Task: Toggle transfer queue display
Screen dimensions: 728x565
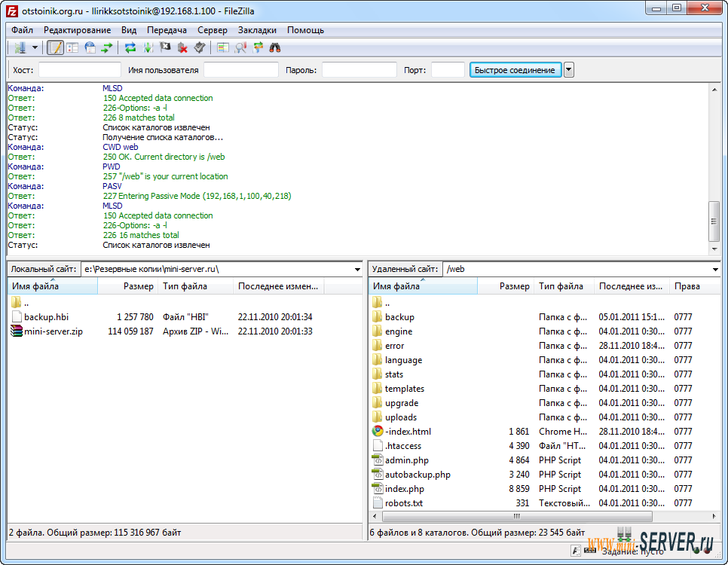Action: [x=107, y=47]
